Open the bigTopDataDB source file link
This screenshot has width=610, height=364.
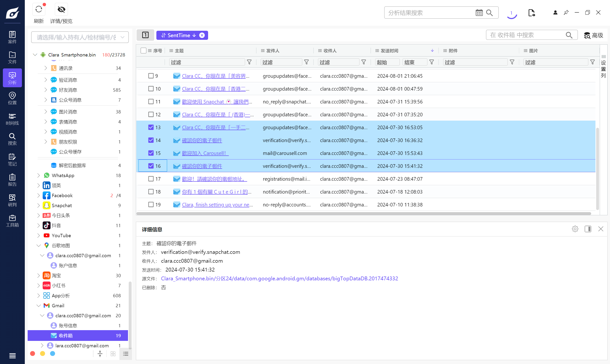point(279,278)
